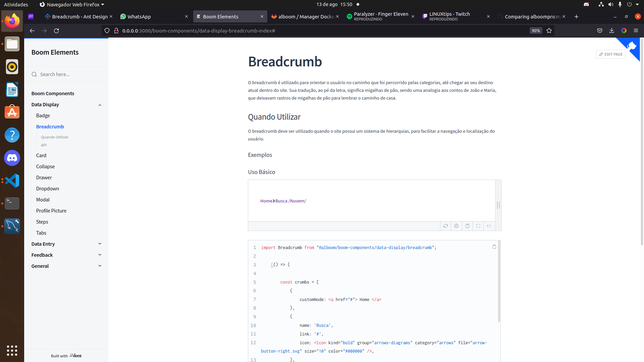This screenshot has width=644, height=362.
Task: Reload the page in Firefox
Action: pyautogui.click(x=56, y=31)
